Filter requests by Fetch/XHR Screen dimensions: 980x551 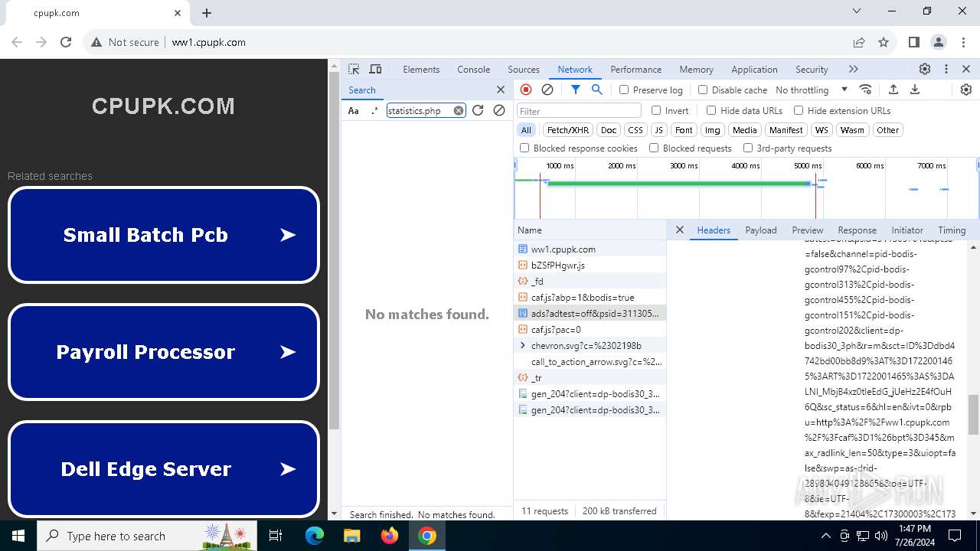point(568,130)
